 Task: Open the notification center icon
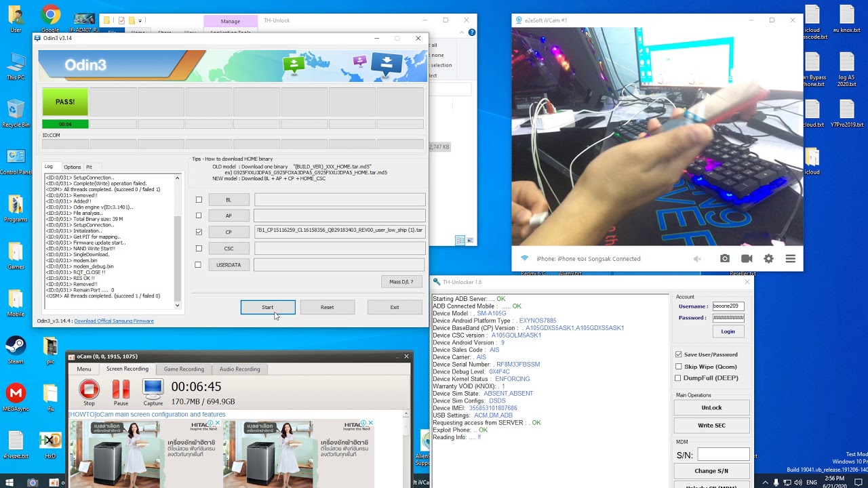tap(857, 483)
